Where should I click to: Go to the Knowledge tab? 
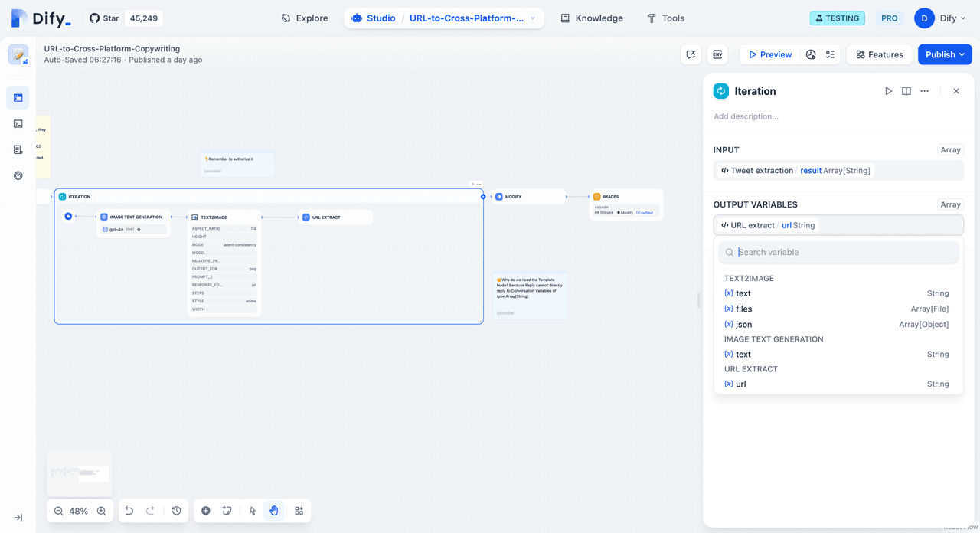tap(591, 18)
